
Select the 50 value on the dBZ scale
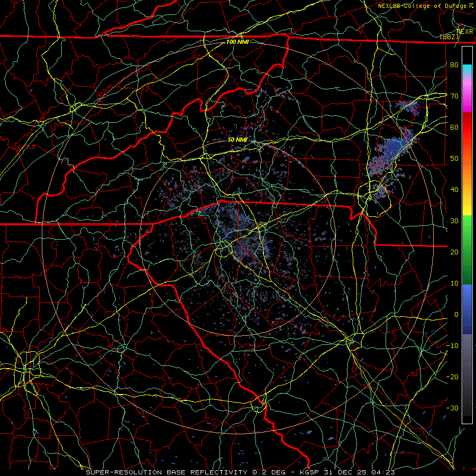tap(454, 159)
